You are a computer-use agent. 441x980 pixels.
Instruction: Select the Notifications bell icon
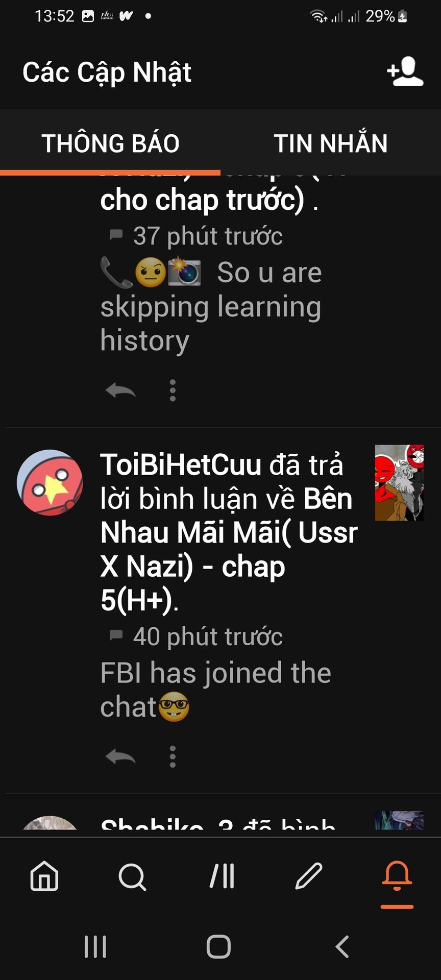click(x=397, y=876)
